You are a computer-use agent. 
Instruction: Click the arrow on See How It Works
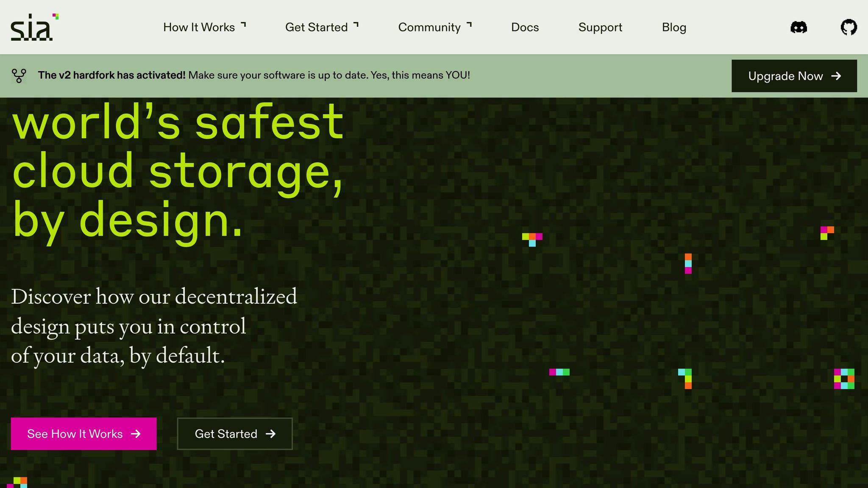(136, 434)
